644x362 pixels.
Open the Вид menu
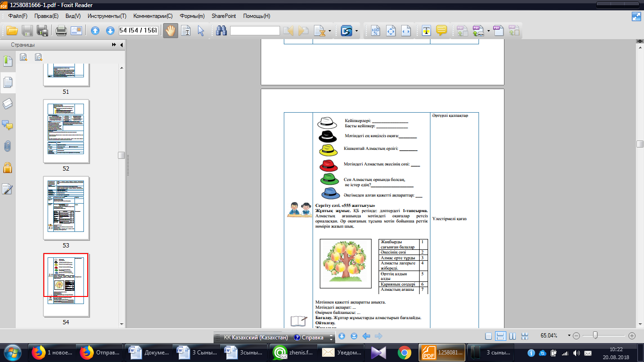[x=73, y=16]
